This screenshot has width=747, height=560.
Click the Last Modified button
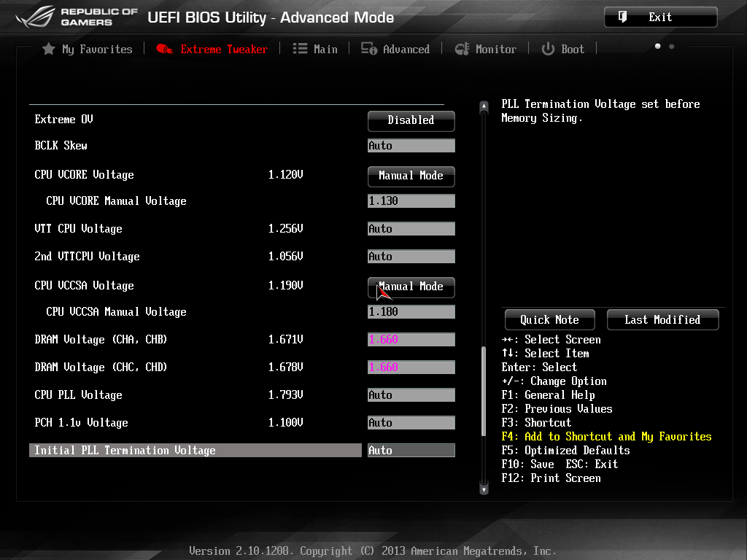[662, 319]
